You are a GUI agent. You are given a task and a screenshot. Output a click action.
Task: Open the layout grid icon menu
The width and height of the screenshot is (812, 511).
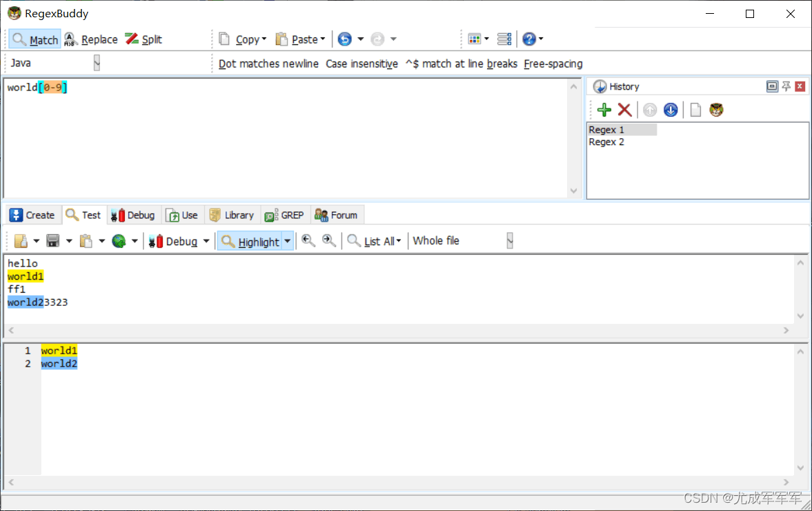(x=478, y=39)
